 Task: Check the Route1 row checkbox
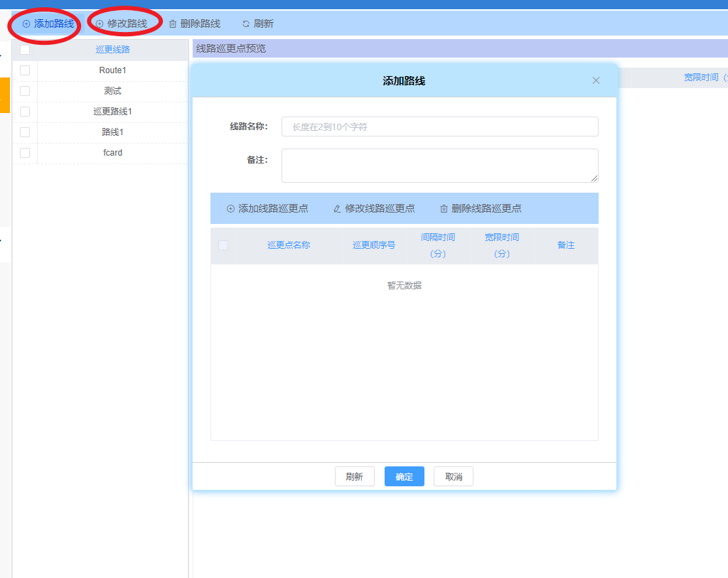tap(25, 70)
